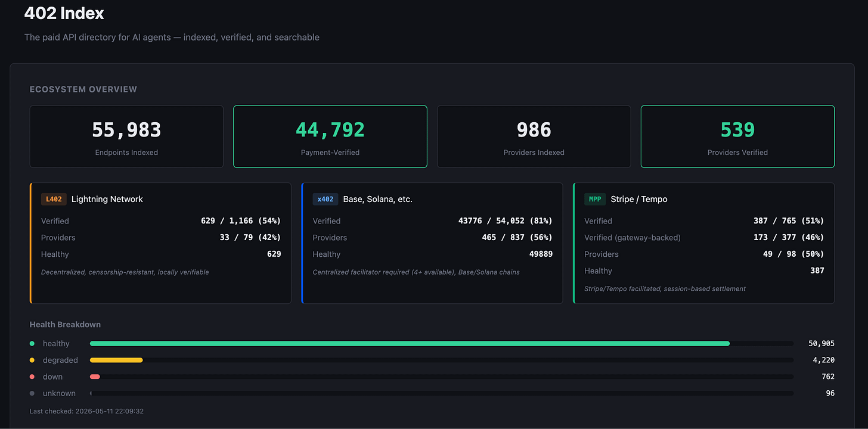Click the value 33 / 79 (42%)
The width and height of the screenshot is (868, 429).
pyautogui.click(x=250, y=238)
